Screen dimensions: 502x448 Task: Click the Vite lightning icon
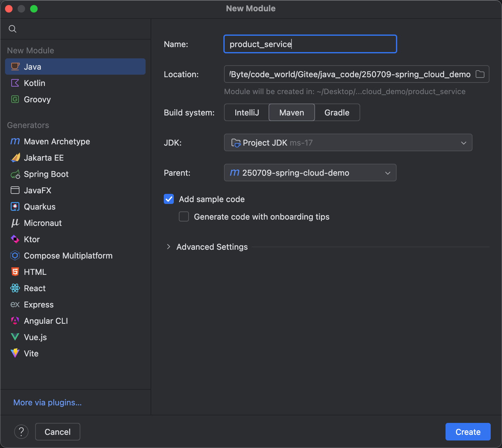15,353
